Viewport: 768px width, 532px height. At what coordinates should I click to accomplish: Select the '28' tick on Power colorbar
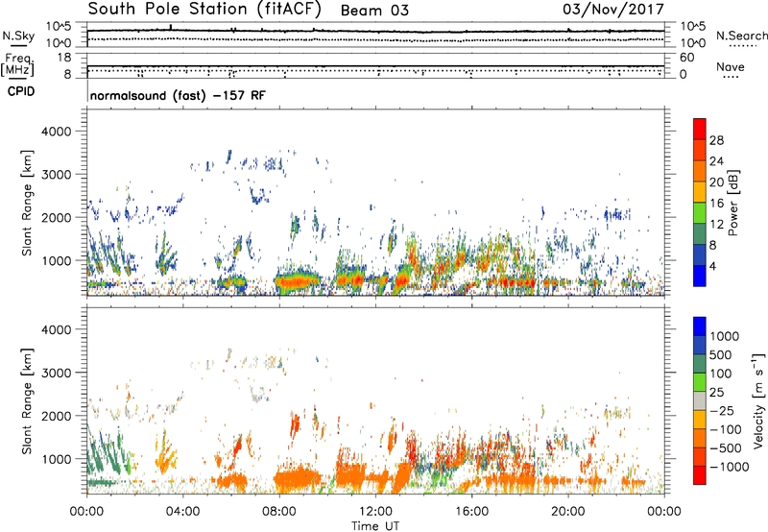pos(716,140)
